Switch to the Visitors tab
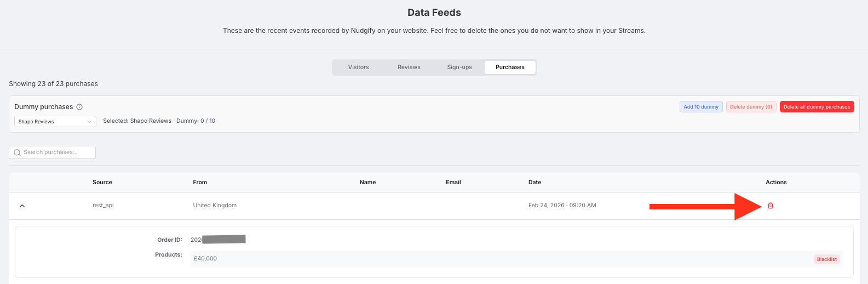Viewport: 868px width, 284px height. (358, 67)
